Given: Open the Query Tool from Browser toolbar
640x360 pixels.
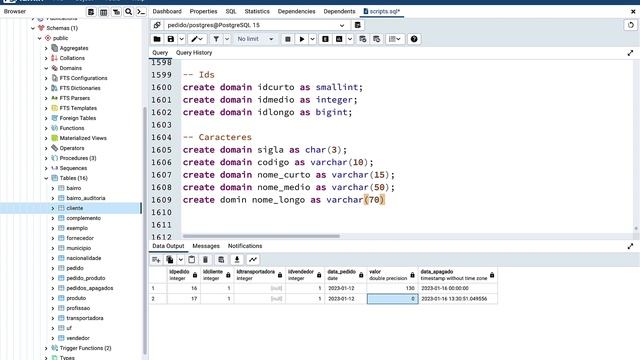Looking at the screenshot, I should click(91, 12).
